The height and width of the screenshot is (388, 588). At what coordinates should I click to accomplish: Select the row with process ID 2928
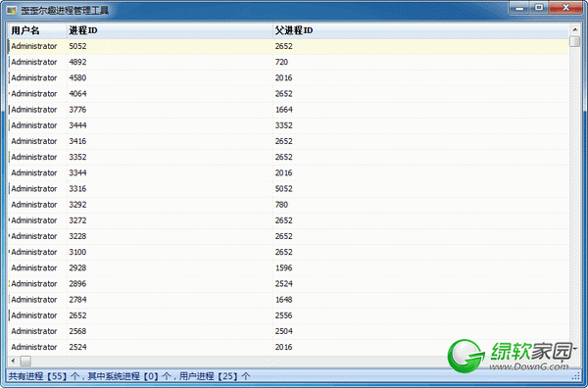click(288, 267)
